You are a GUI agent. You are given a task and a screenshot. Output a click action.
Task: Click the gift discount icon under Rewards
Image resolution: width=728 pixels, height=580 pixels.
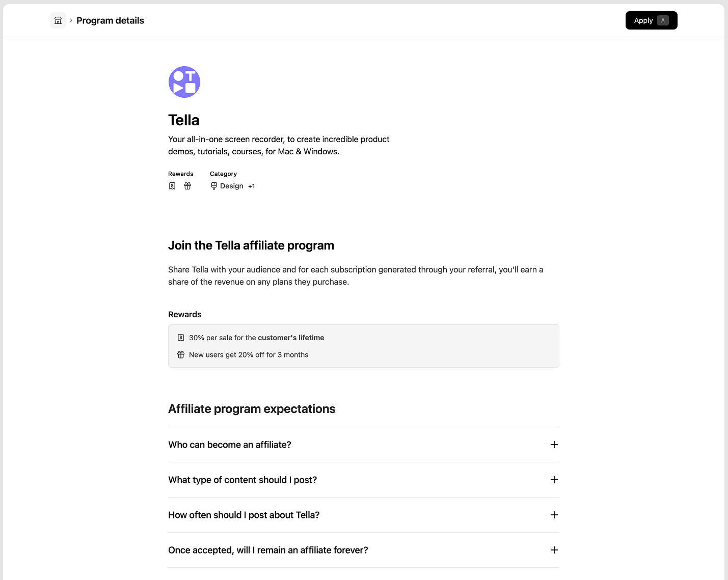point(187,186)
